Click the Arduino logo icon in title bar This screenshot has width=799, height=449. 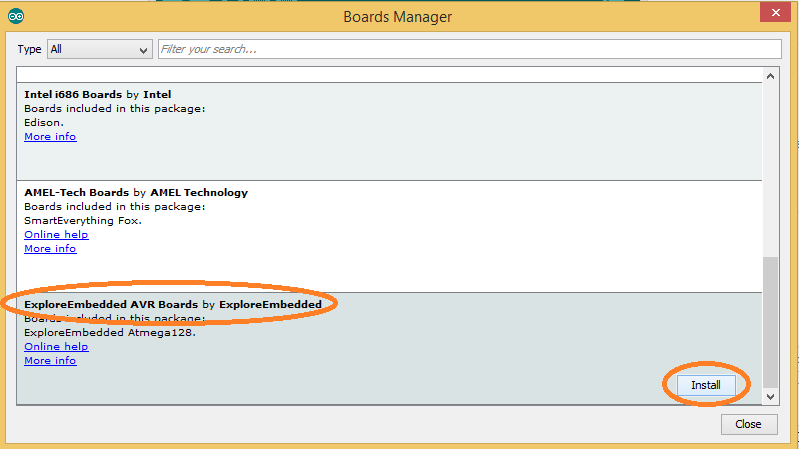(16, 16)
